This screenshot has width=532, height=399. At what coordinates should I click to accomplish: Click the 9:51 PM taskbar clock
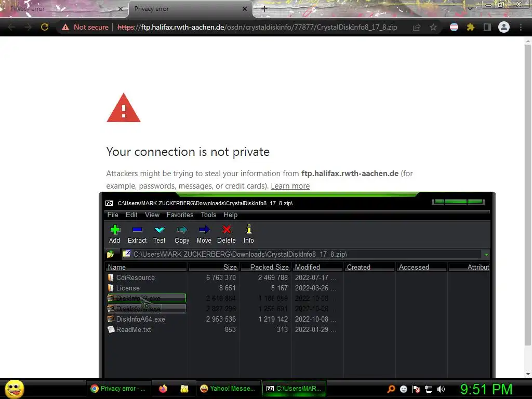(486, 389)
